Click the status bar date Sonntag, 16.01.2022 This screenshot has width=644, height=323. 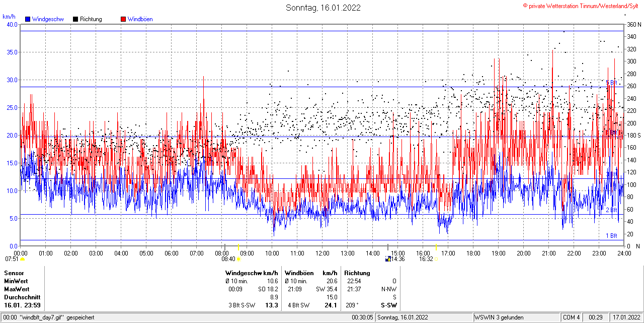pos(403,317)
